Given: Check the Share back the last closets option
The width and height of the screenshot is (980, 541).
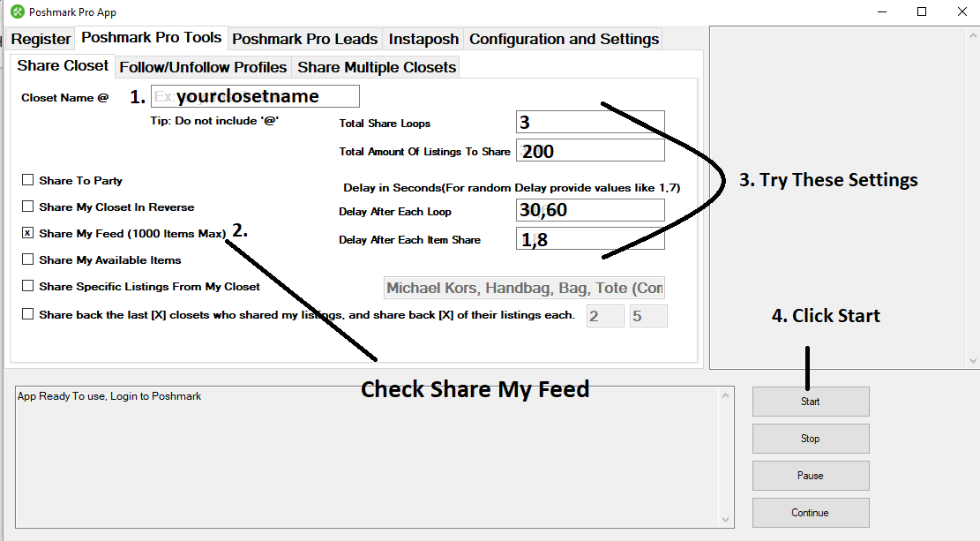Looking at the screenshot, I should 27,314.
